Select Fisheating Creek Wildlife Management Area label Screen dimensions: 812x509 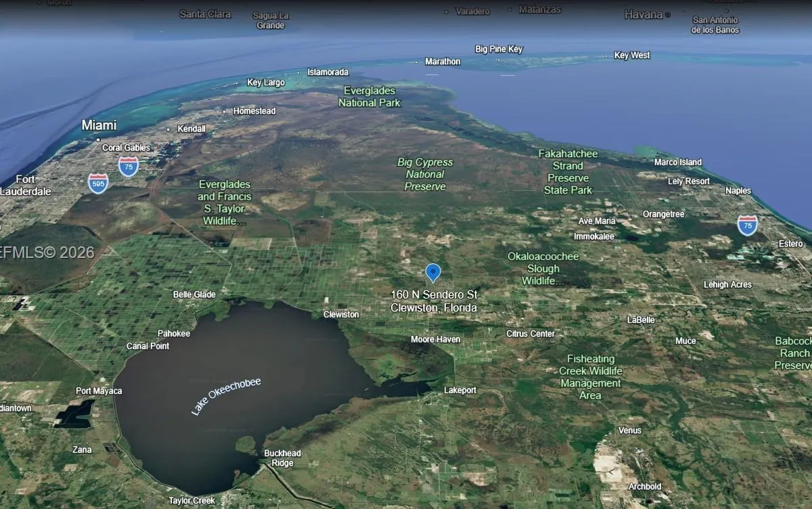[x=590, y=377]
